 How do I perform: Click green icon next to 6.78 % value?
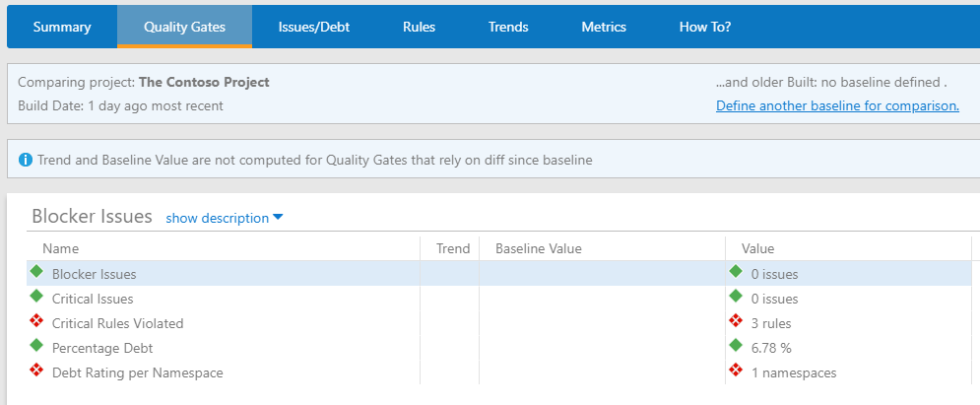[x=735, y=346]
